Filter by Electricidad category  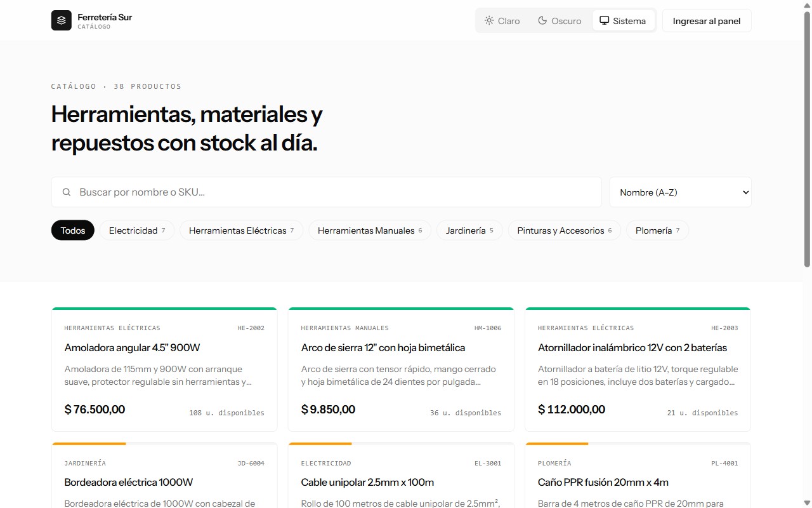(x=137, y=230)
